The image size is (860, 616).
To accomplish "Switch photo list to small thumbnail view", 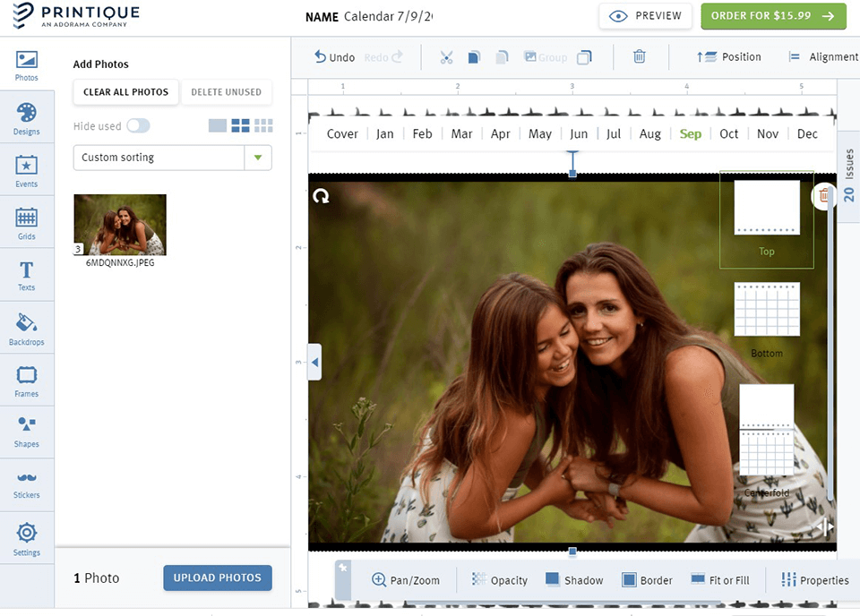I will (x=263, y=125).
